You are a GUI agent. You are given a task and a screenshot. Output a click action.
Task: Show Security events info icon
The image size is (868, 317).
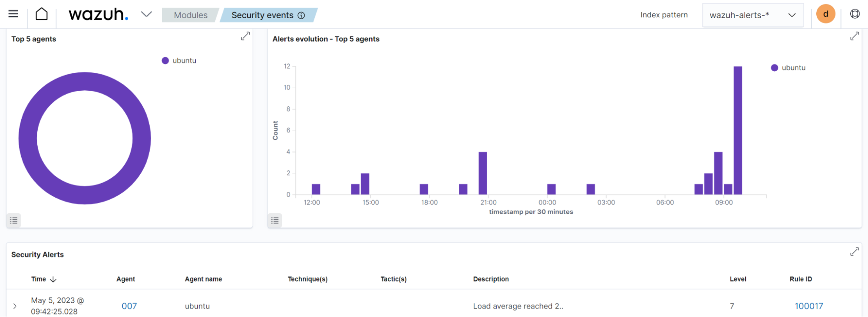coord(301,15)
